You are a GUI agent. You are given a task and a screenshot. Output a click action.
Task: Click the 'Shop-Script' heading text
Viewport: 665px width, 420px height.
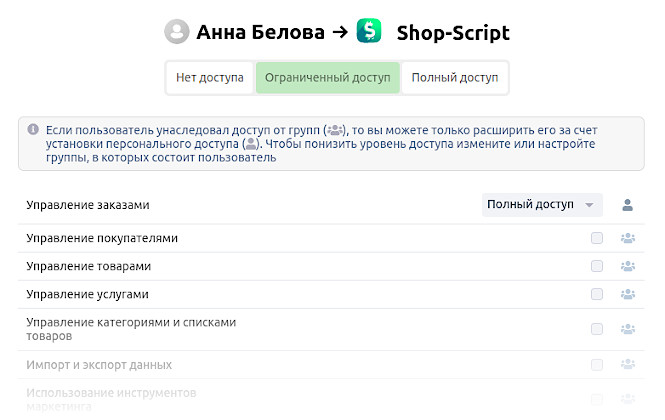453,33
